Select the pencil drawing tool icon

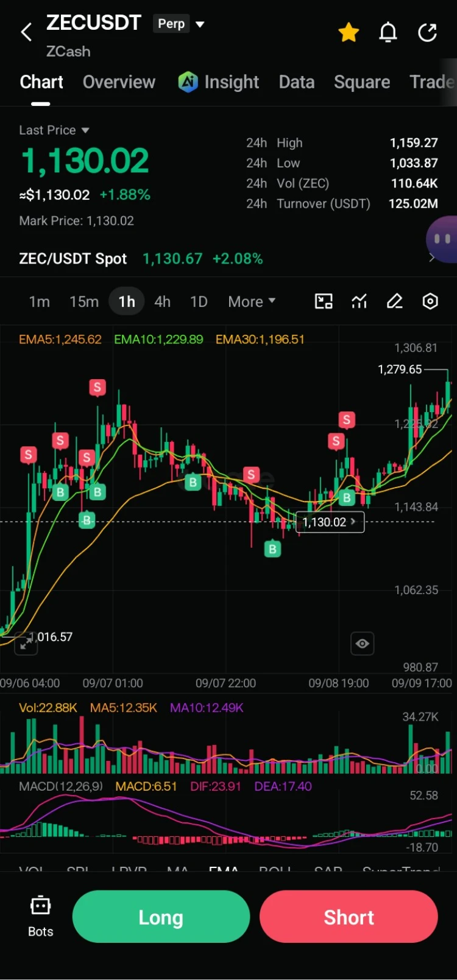(395, 301)
